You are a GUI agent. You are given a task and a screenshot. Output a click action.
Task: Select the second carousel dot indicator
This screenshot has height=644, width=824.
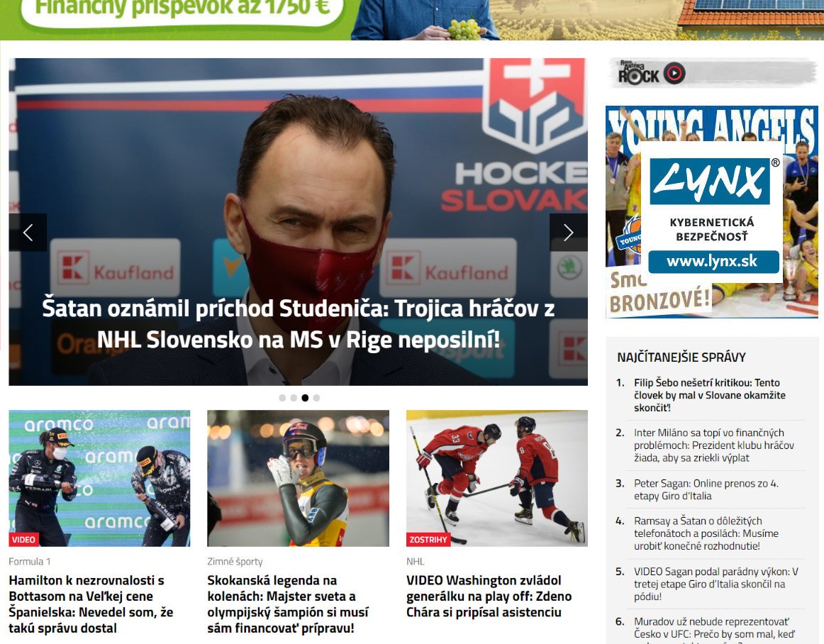(x=294, y=398)
